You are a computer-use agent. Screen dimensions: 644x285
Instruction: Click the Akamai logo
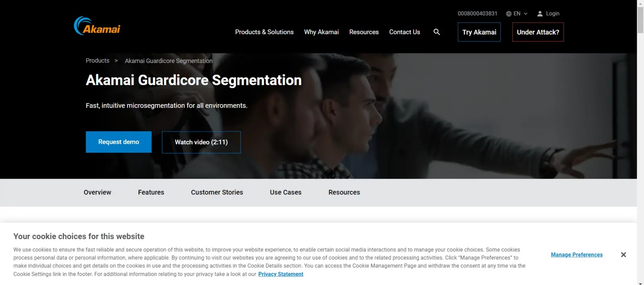coord(97,26)
